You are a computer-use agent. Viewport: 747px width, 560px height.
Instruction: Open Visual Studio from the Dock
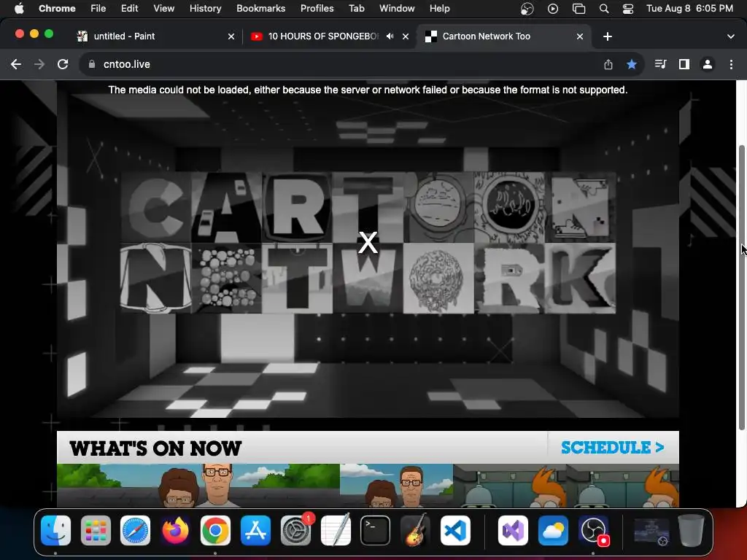[513, 531]
